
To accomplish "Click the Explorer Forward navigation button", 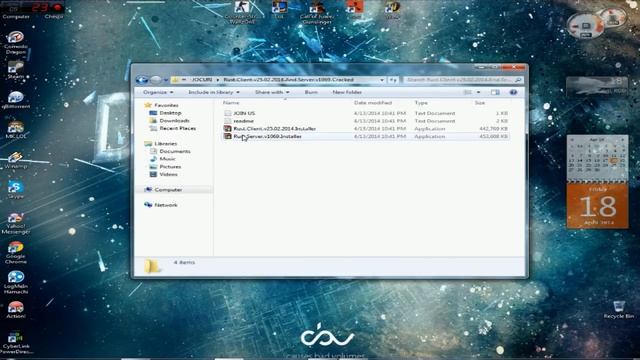I will (x=156, y=80).
